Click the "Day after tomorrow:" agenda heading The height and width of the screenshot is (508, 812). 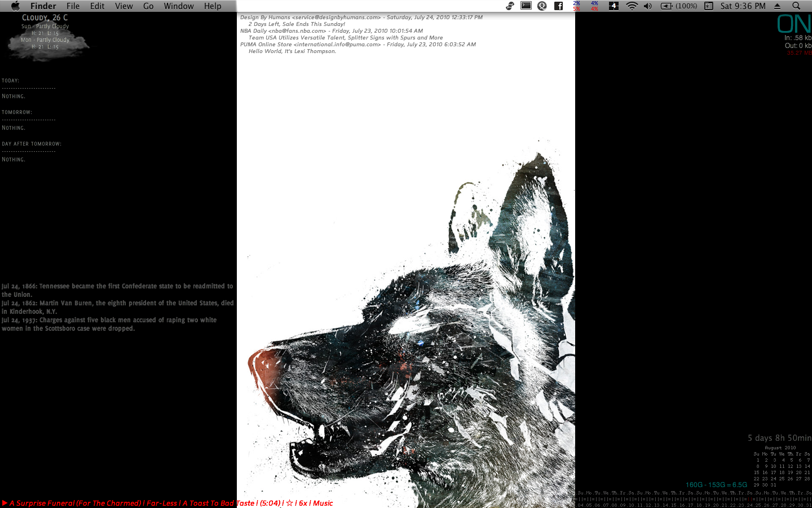pyautogui.click(x=32, y=144)
